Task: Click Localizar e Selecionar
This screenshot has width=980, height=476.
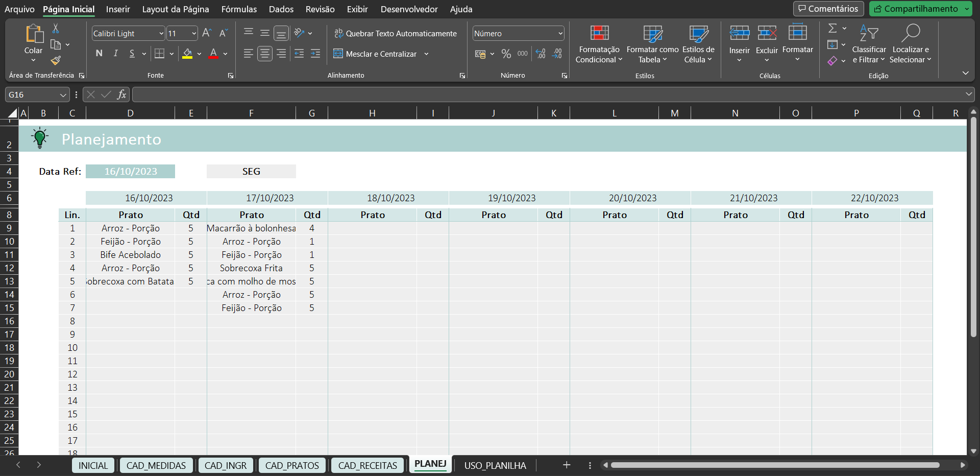Action: pos(911,45)
